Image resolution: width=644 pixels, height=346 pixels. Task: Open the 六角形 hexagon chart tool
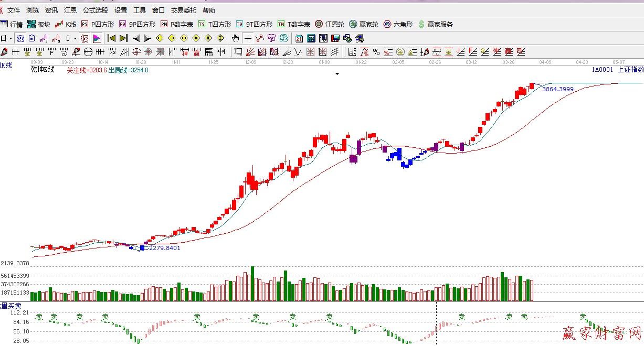coord(398,24)
